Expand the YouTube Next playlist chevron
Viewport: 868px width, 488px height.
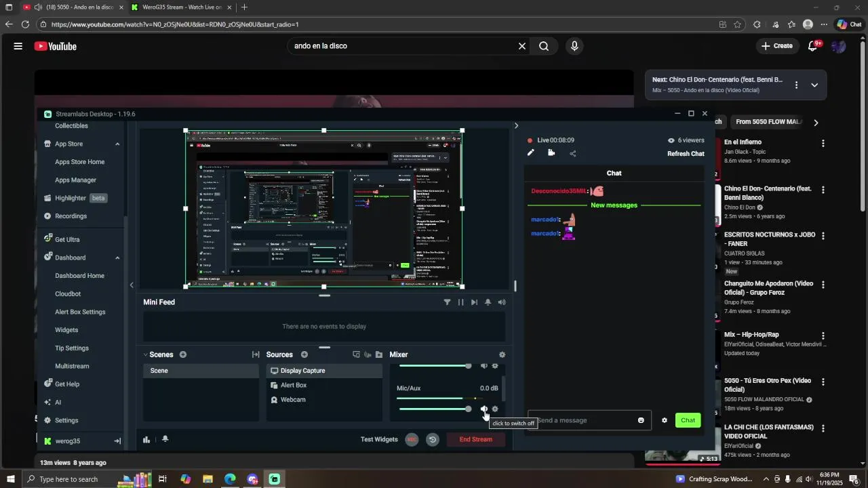point(814,85)
